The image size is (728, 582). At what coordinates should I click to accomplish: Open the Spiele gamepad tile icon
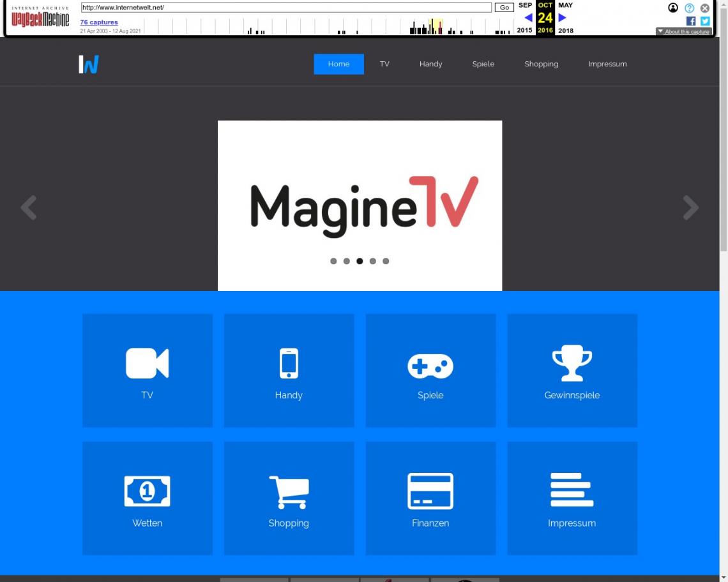[430, 366]
